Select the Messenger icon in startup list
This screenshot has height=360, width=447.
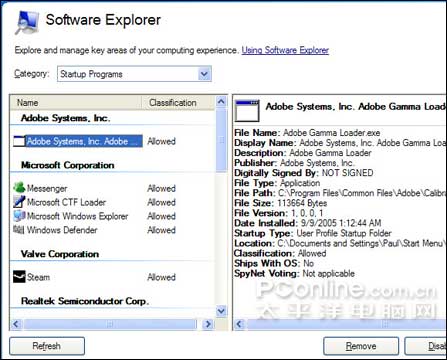(19, 188)
